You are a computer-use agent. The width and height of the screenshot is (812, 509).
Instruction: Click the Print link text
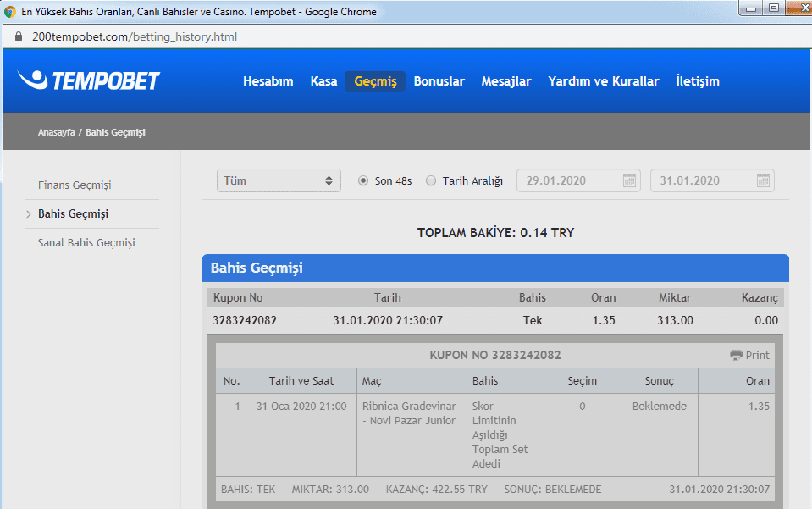pos(757,355)
